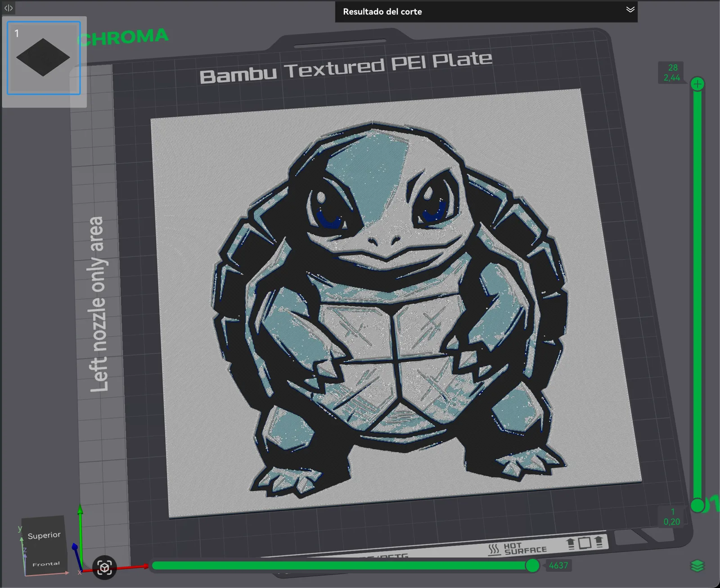
Task: Click the top layer value 28 / 2,44
Action: coord(672,72)
